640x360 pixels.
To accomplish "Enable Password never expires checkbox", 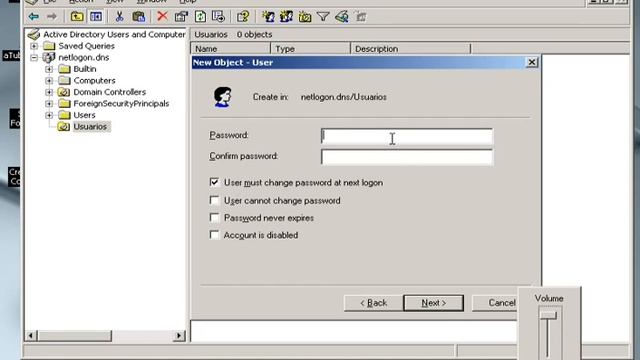I will coord(214,218).
